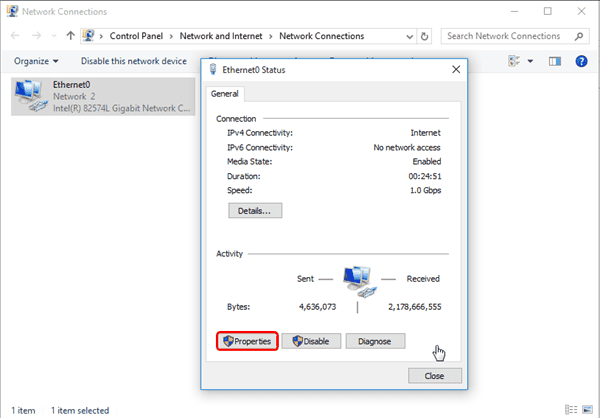Click the Duration value 00:24:51
600x418 pixels.
pyautogui.click(x=425, y=176)
